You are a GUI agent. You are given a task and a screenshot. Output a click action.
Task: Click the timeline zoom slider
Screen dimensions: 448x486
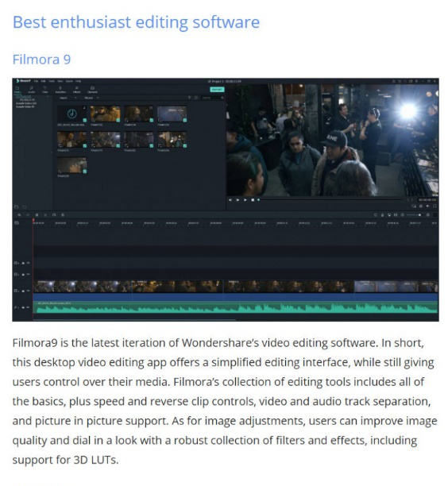click(x=415, y=214)
